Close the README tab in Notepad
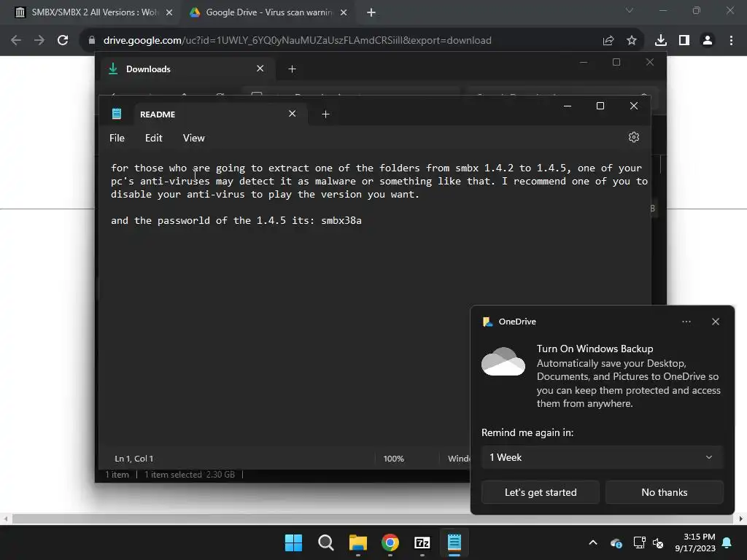The width and height of the screenshot is (747, 560). (x=292, y=114)
